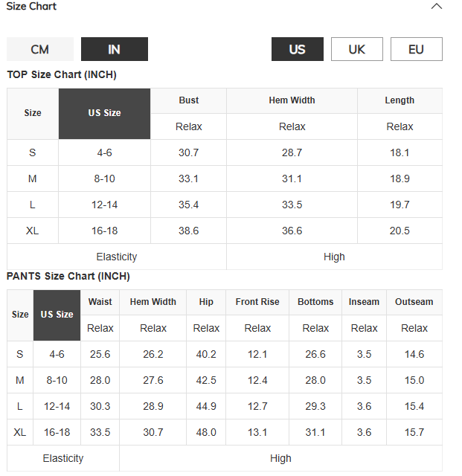Click the Waist column header
Screen dimensions: 462x476
pos(100,302)
